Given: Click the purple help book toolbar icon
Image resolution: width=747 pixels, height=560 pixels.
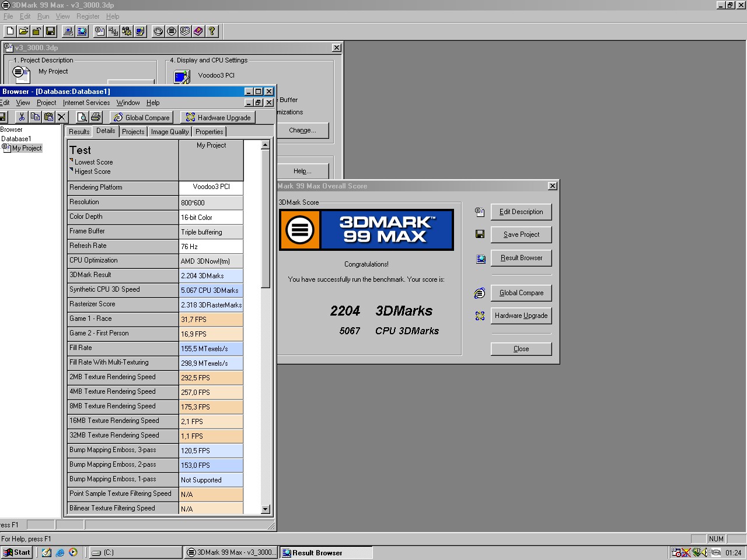Looking at the screenshot, I should pyautogui.click(x=198, y=31).
